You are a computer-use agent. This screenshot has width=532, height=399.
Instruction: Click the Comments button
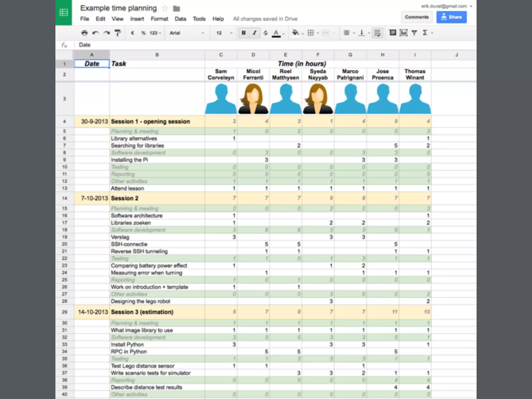click(416, 17)
